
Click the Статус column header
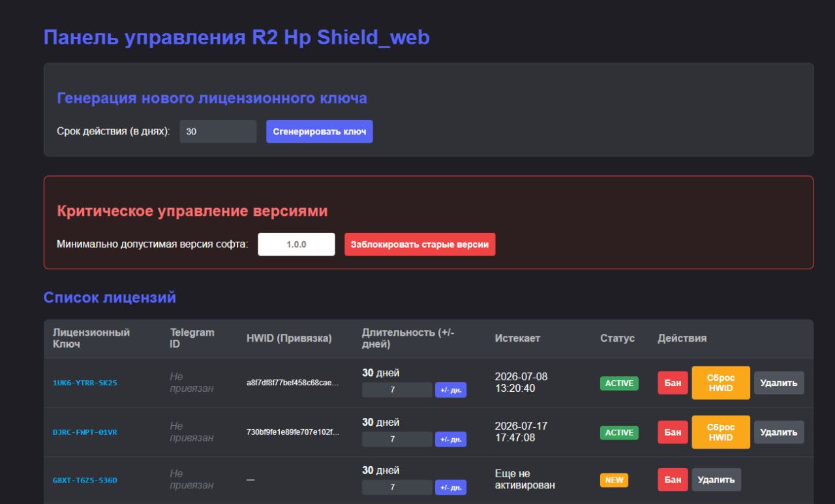pos(617,338)
